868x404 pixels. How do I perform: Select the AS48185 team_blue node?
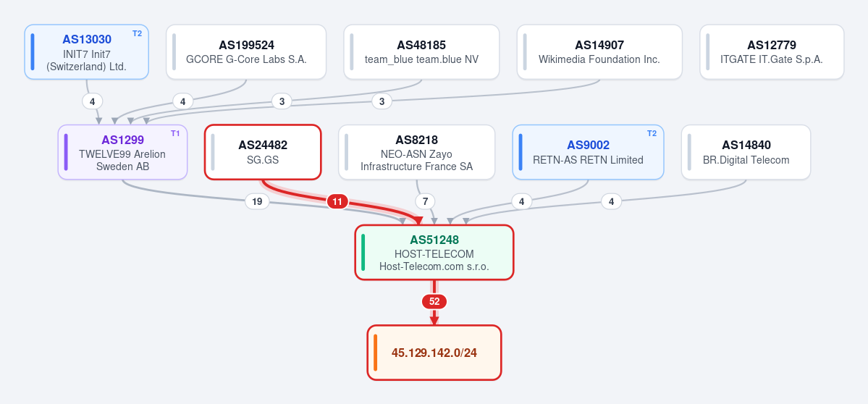pyautogui.click(x=421, y=52)
